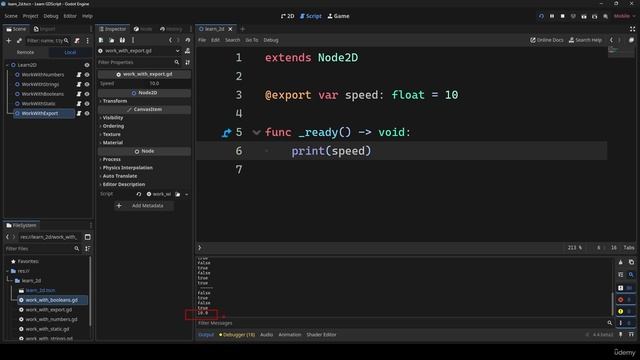
Task: Open Inspector object history icon
Action: (188, 40)
